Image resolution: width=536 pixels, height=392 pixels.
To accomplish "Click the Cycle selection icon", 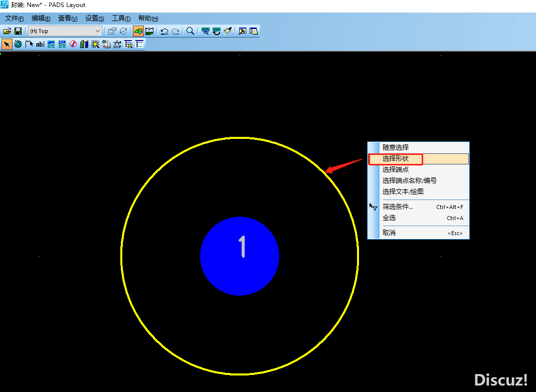I will [x=123, y=31].
